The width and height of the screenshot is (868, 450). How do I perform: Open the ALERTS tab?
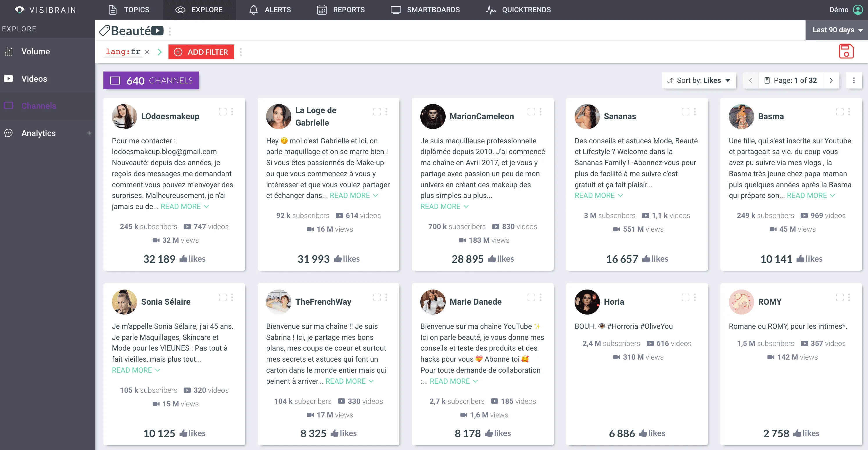270,10
